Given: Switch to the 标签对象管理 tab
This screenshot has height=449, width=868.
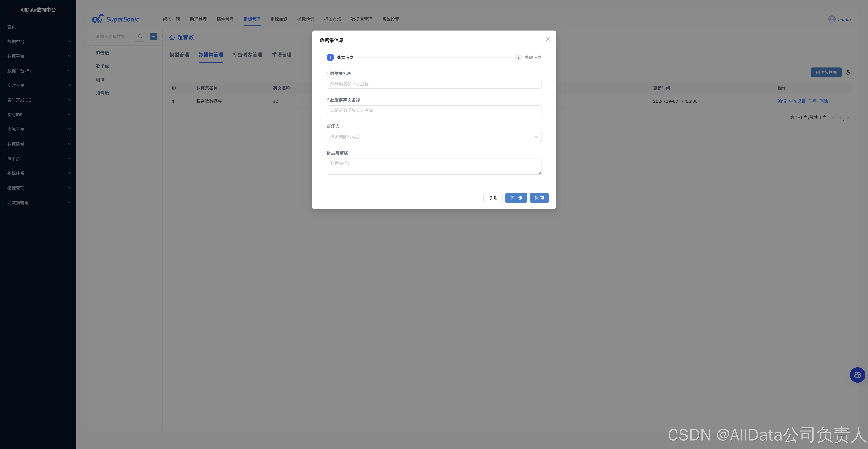Looking at the screenshot, I should [247, 55].
